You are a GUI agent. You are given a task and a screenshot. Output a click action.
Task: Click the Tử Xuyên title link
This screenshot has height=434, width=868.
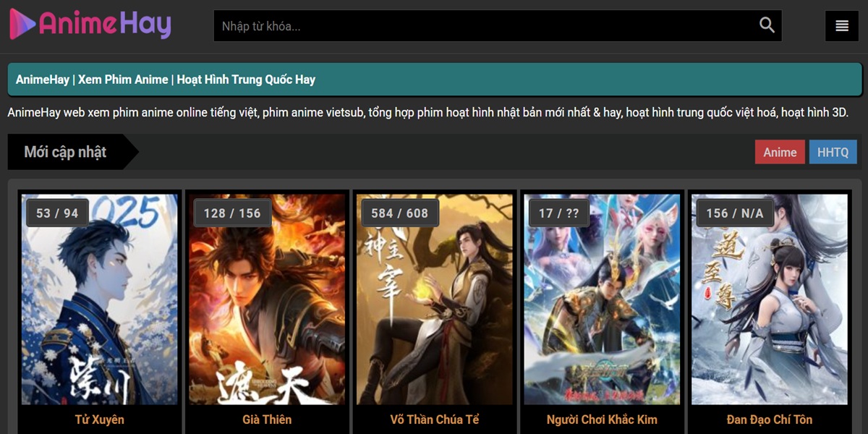(x=100, y=420)
